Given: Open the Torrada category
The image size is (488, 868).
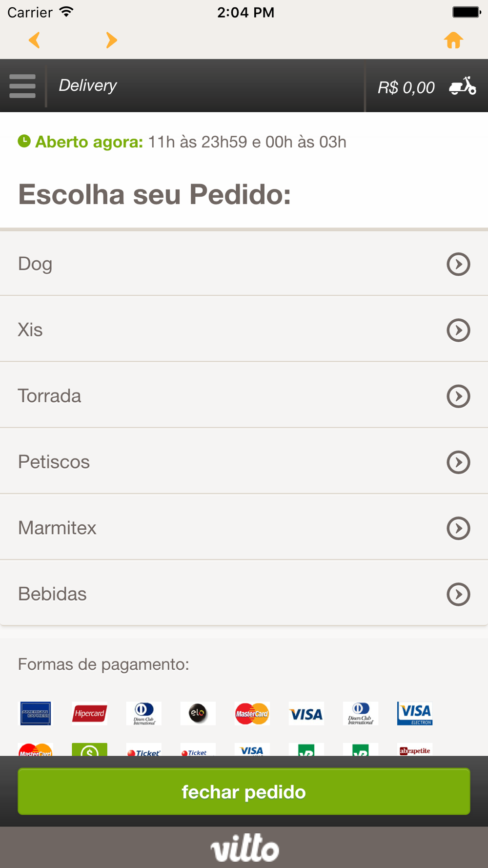Looking at the screenshot, I should (49, 396).
